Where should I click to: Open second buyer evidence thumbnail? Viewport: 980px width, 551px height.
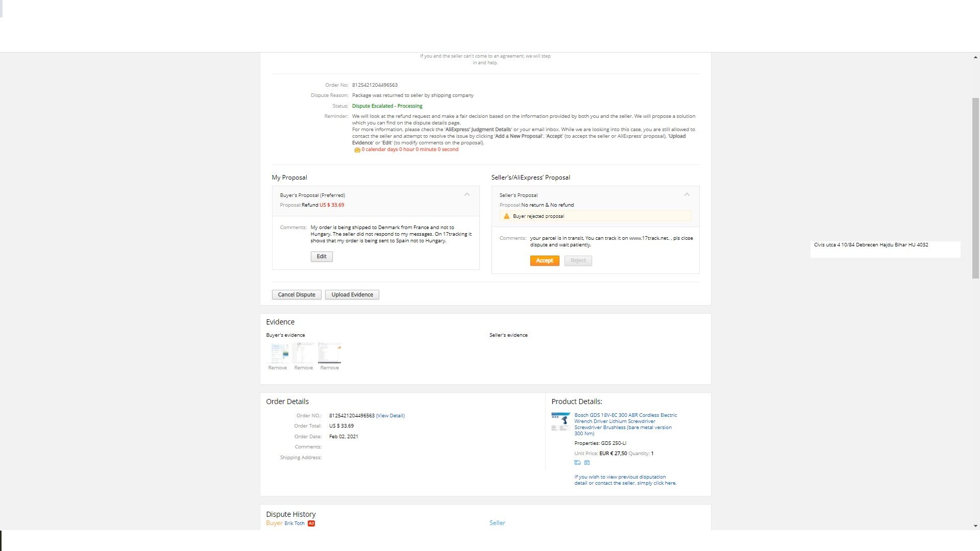305,353
